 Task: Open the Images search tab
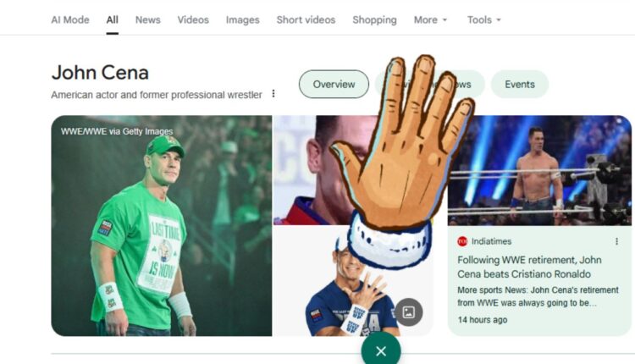coord(243,19)
